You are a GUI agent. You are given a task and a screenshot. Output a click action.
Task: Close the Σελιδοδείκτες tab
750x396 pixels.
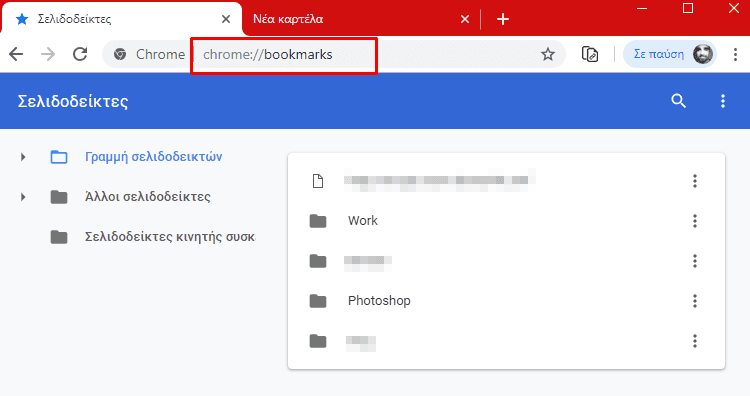point(226,19)
